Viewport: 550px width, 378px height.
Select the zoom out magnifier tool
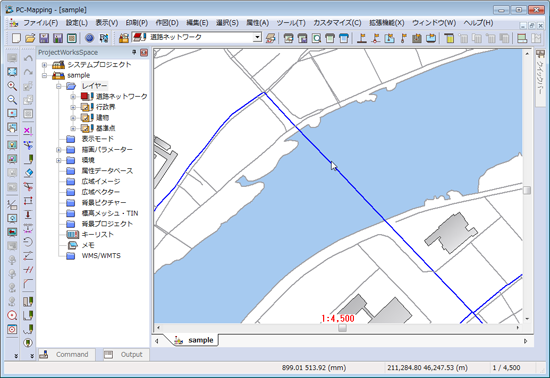12,100
